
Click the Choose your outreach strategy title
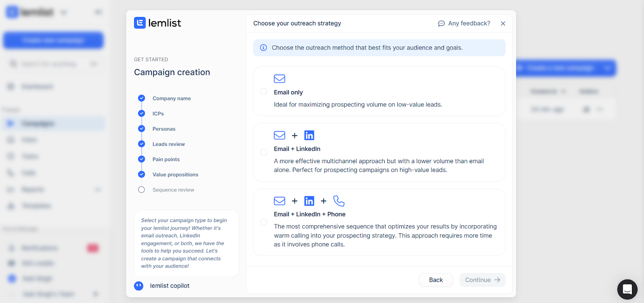point(297,23)
